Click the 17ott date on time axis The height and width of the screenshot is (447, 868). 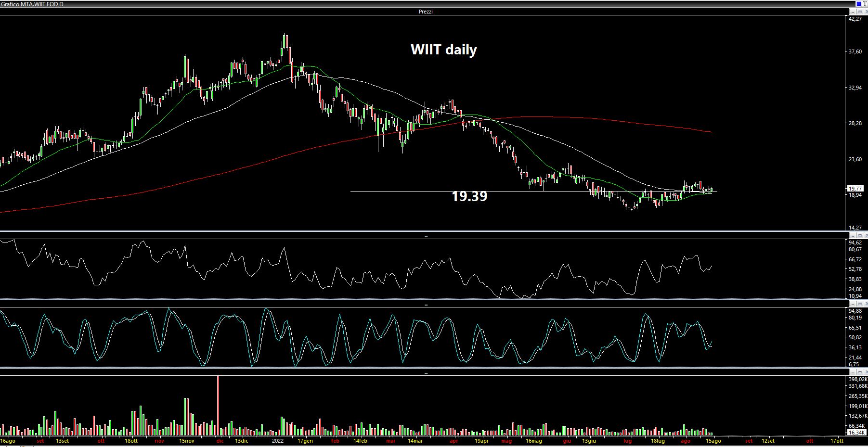pos(837,441)
